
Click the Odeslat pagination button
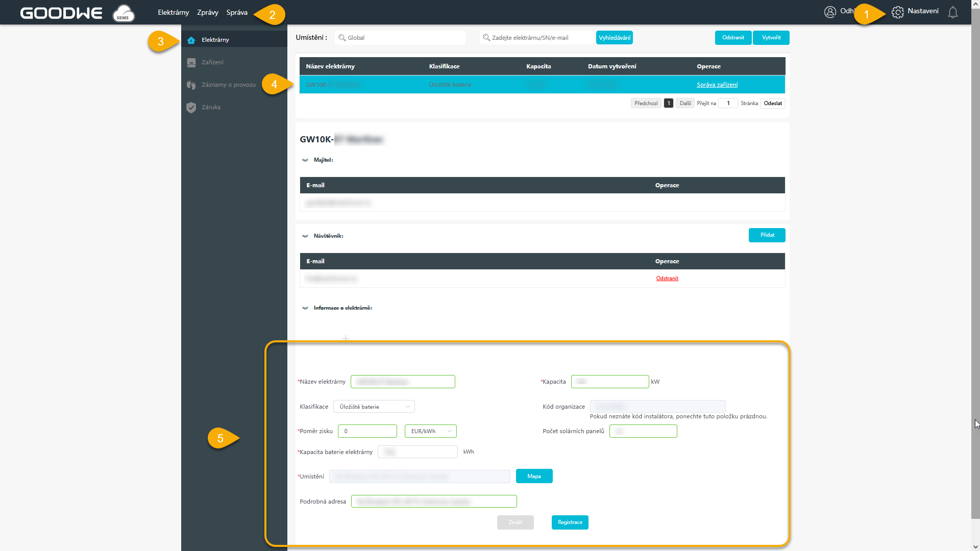pos(773,103)
